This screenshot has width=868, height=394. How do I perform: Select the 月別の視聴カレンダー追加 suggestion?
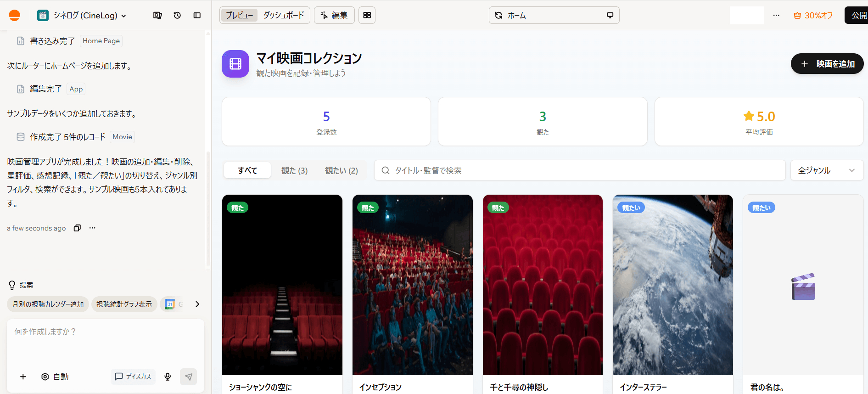pyautogui.click(x=48, y=304)
